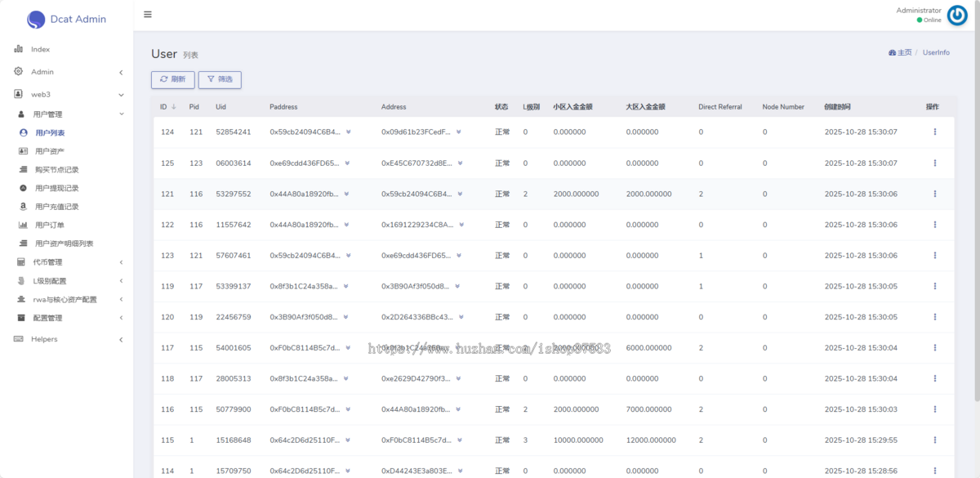Viewport: 980px width, 478px height.
Task: Toggle the sidebar with the hamburger icon
Action: click(x=147, y=14)
